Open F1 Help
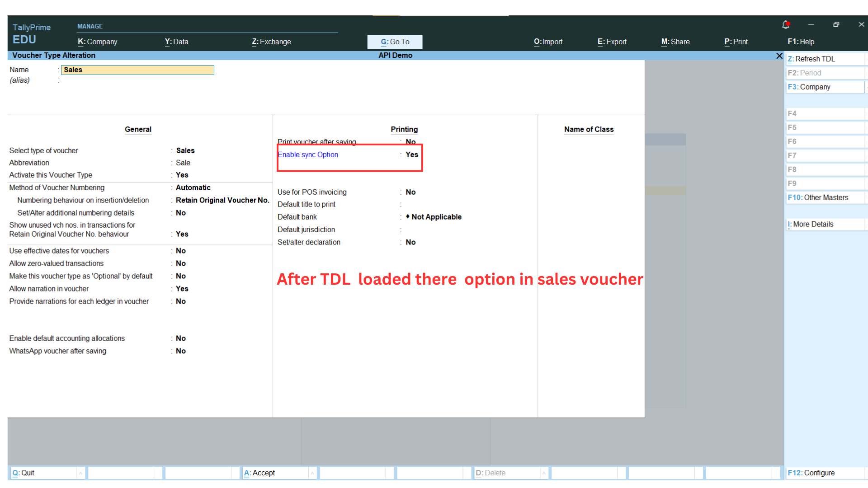The width and height of the screenshot is (868, 488). [801, 42]
